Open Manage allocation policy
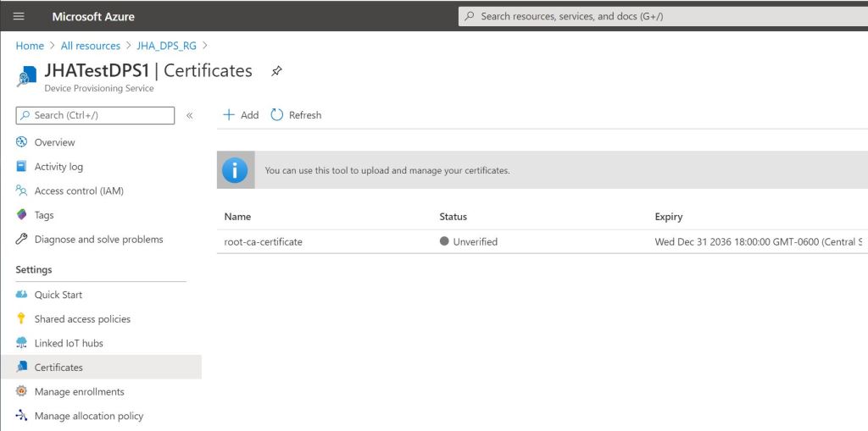 (x=88, y=416)
